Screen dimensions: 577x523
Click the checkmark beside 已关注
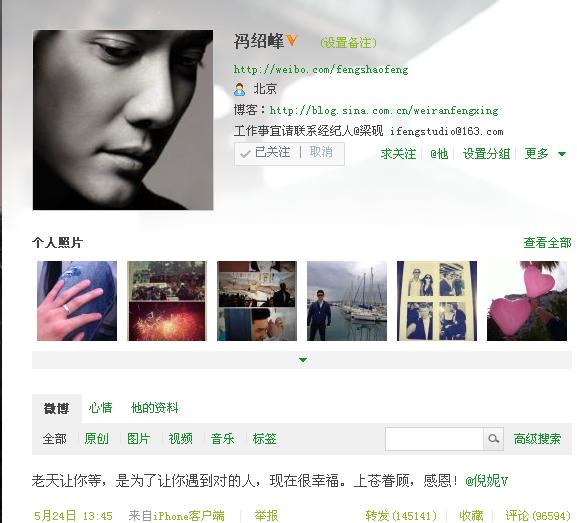pos(245,154)
